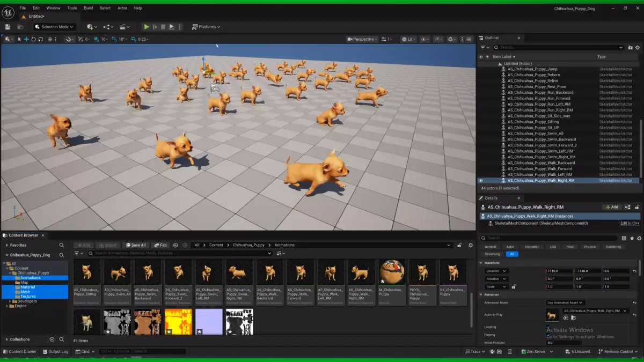Open the quick add to project menu
Image resolution: width=644 pixels, height=362 pixels.
(91, 27)
